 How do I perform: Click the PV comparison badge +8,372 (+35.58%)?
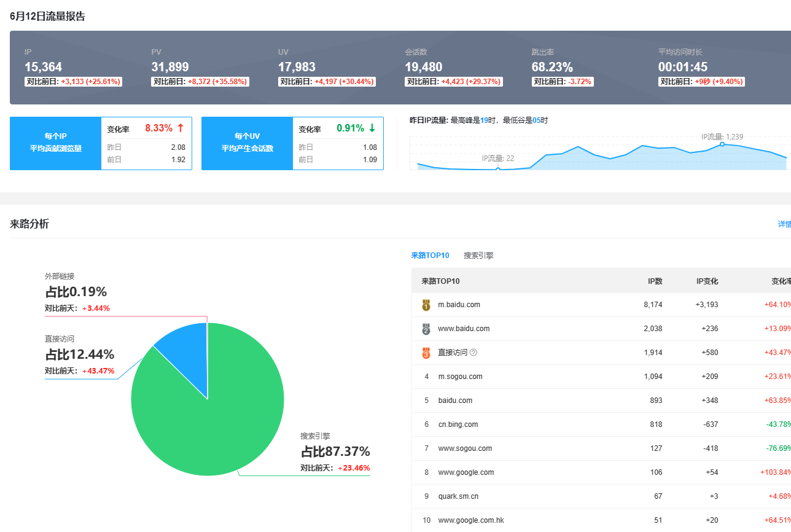(x=200, y=82)
